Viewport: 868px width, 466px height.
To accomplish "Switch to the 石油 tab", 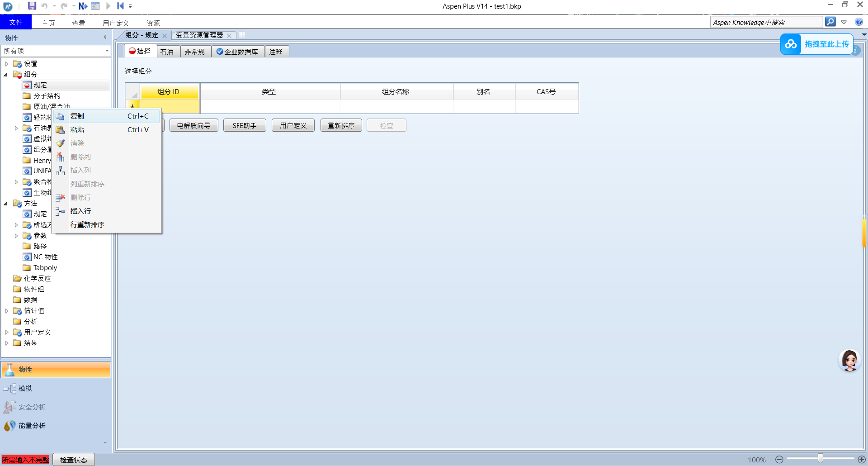I will tap(167, 52).
